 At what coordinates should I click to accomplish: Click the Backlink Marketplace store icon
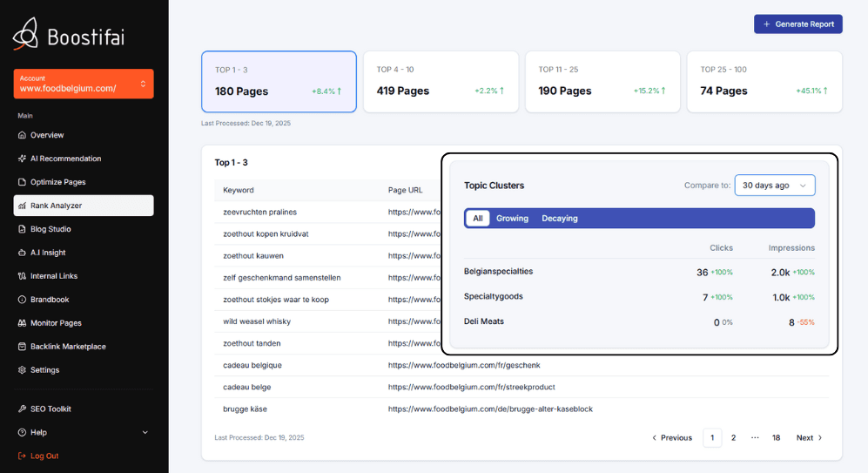[22, 347]
